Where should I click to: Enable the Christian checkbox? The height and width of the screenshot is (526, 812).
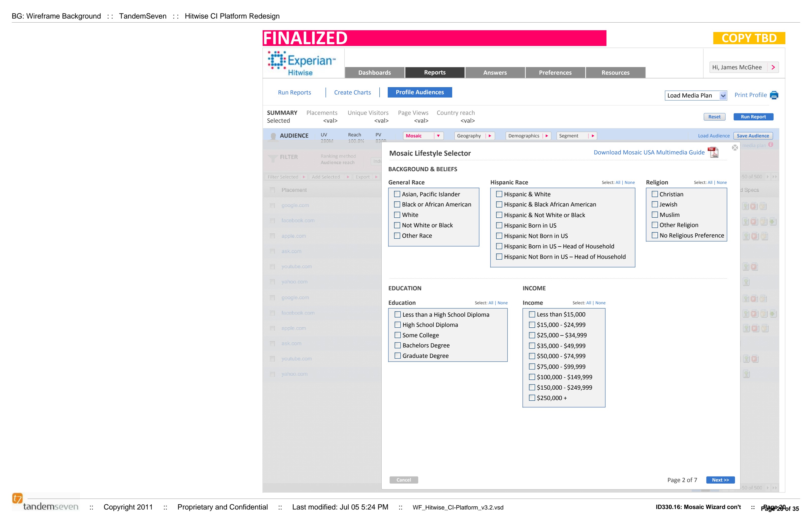(655, 194)
